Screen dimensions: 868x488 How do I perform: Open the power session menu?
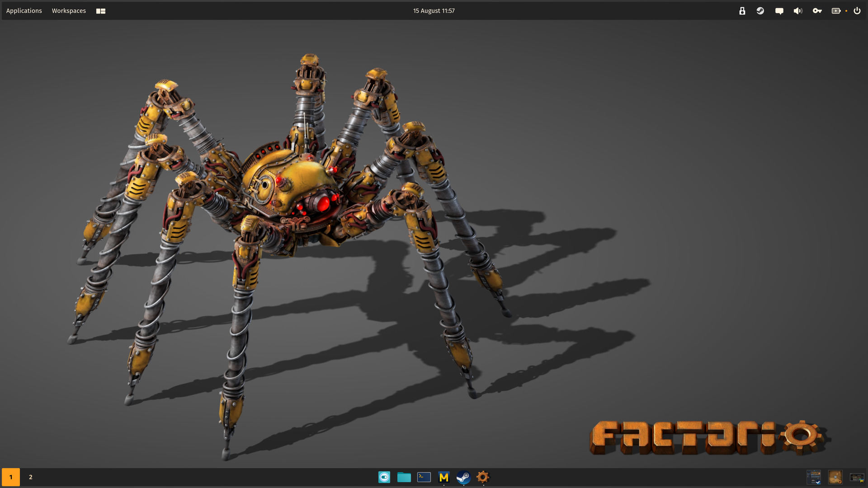pyautogui.click(x=857, y=11)
